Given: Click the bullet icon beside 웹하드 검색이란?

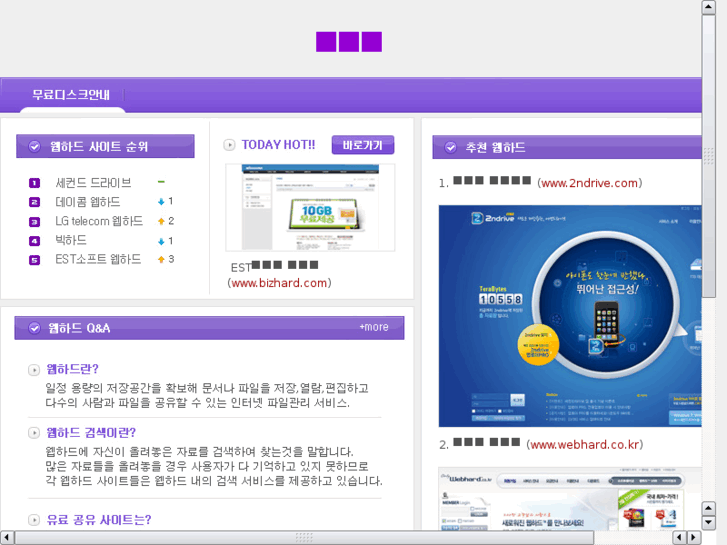Looking at the screenshot, I should 34,433.
